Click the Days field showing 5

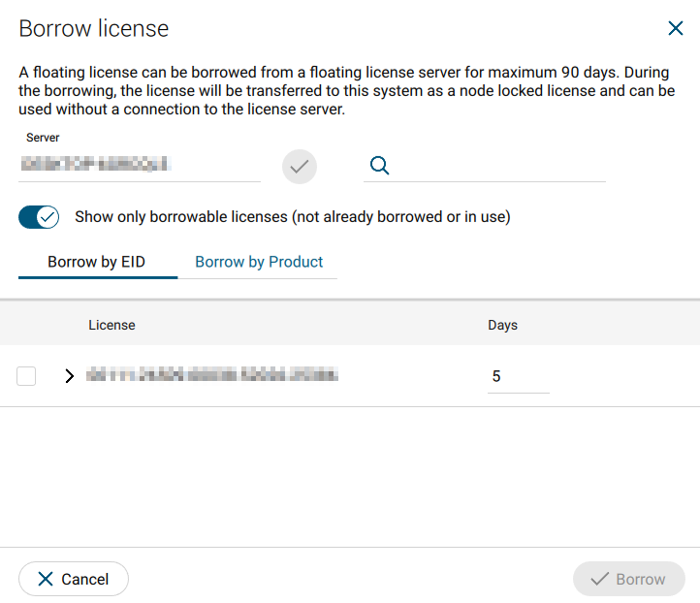click(518, 376)
